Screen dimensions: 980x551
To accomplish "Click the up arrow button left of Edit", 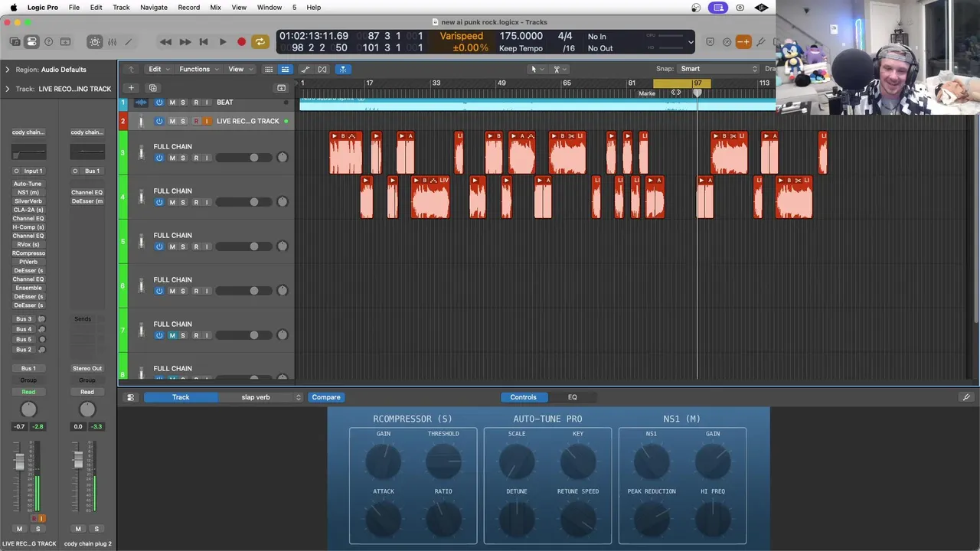I will pyautogui.click(x=131, y=69).
